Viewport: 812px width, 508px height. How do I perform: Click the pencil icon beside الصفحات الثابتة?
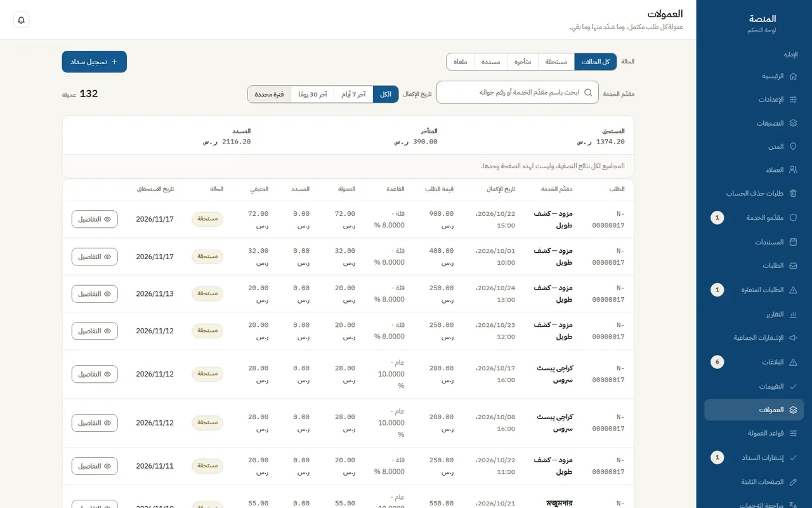(x=793, y=482)
